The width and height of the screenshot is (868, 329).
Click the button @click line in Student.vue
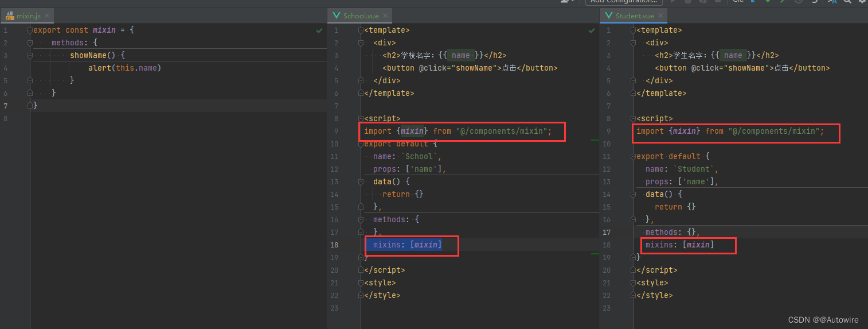click(742, 68)
